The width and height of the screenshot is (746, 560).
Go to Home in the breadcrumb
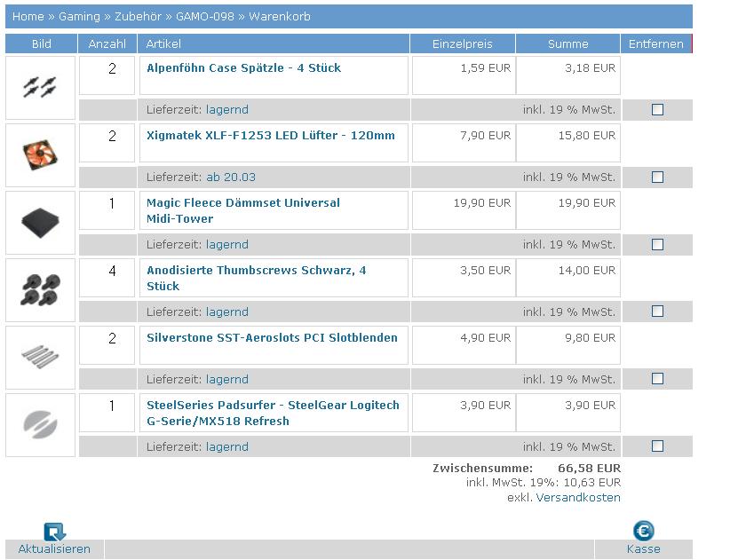(x=28, y=17)
